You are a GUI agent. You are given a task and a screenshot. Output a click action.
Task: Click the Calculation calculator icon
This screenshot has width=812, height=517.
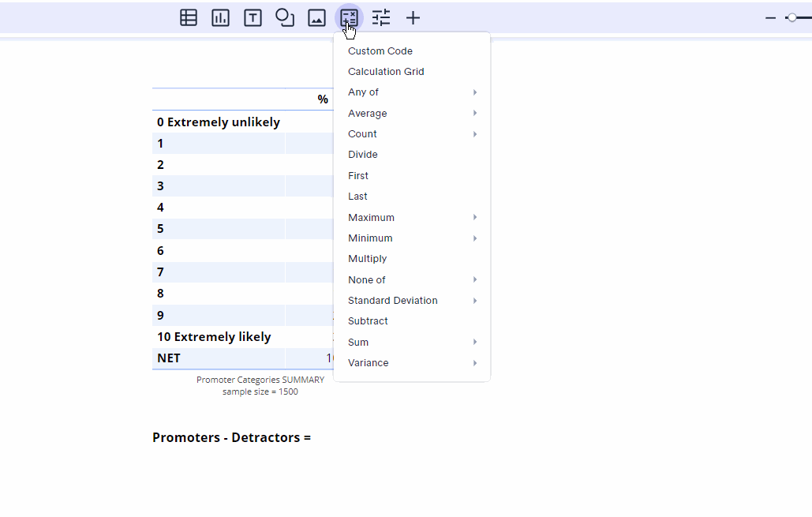coord(348,17)
